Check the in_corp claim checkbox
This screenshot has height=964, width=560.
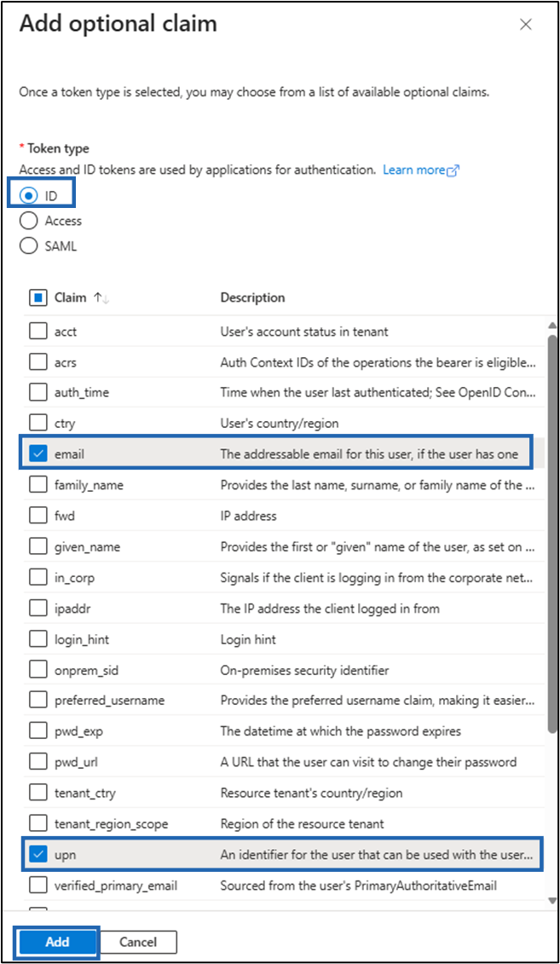38,578
